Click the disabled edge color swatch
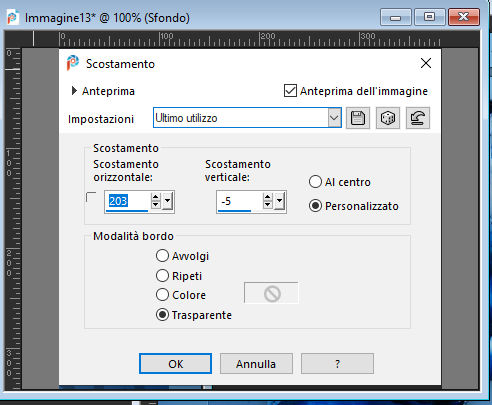Screen dimensions: 492x405 tap(271, 293)
